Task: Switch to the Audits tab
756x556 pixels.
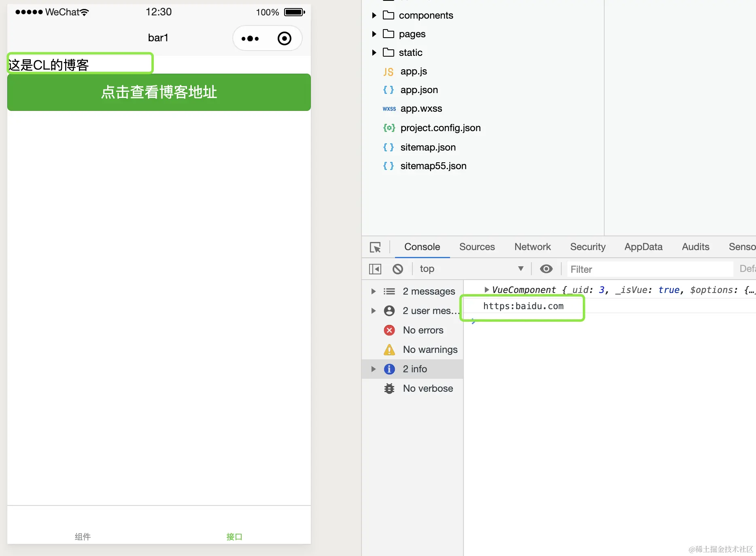Action: tap(696, 247)
